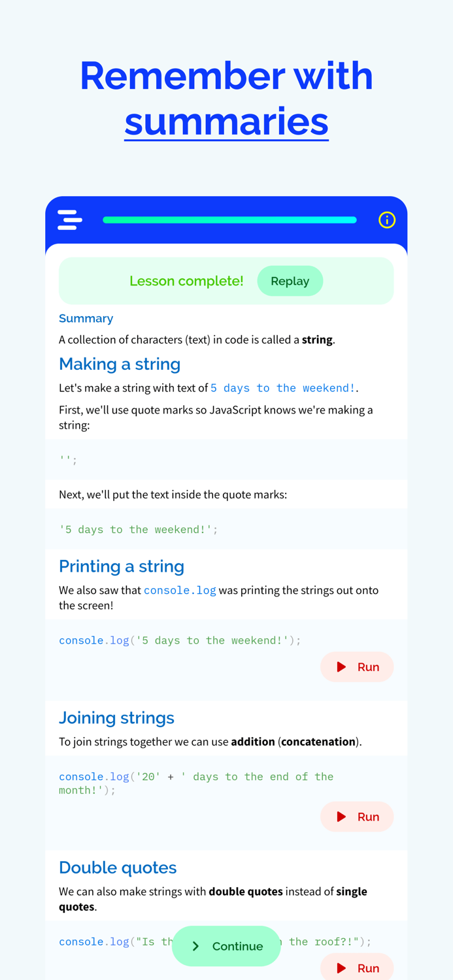Tap the play icon beside the concatenation example
Screen dimensions: 453x980
click(340, 817)
